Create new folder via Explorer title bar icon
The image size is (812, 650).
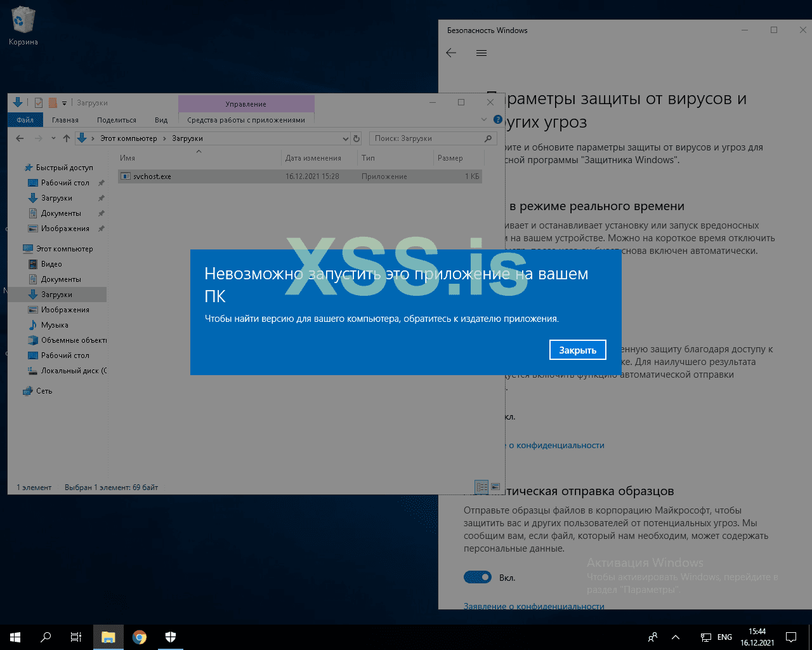click(53, 103)
